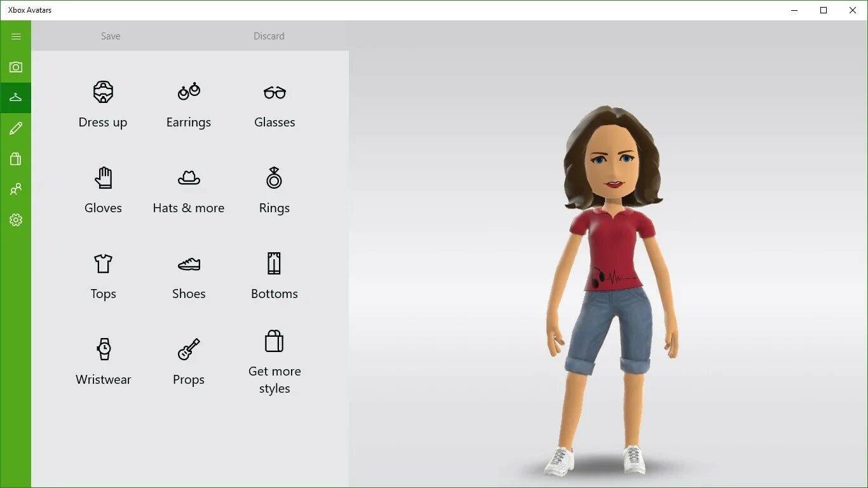
Task: Open the settings gear in the sidebar
Action: [x=15, y=220]
